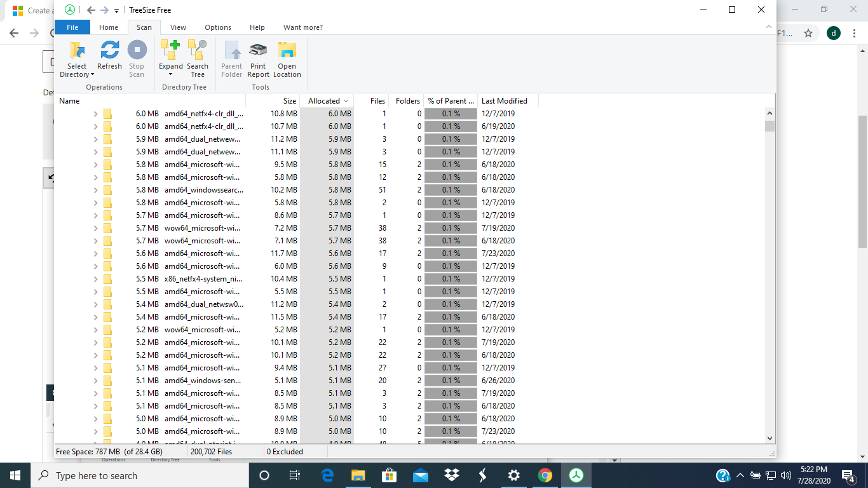Expand the amd64_dual_netsw0... folder node
Image resolution: width=868 pixels, height=488 pixels.
[95, 304]
